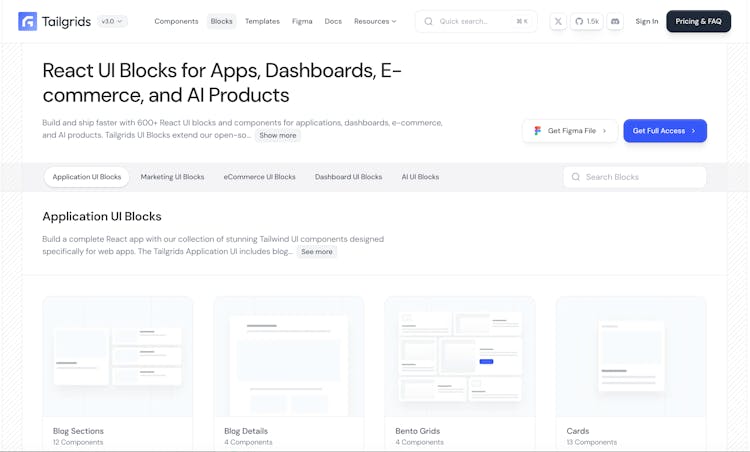Image resolution: width=750 pixels, height=452 pixels.
Task: Click the Tailgrids logo icon
Action: [x=28, y=21]
